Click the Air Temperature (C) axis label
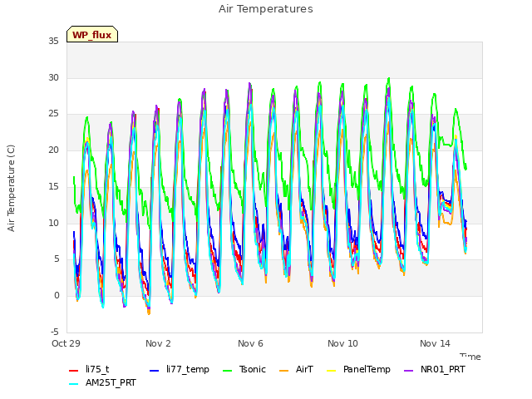Screen dimensions: 532x399 tap(11, 189)
